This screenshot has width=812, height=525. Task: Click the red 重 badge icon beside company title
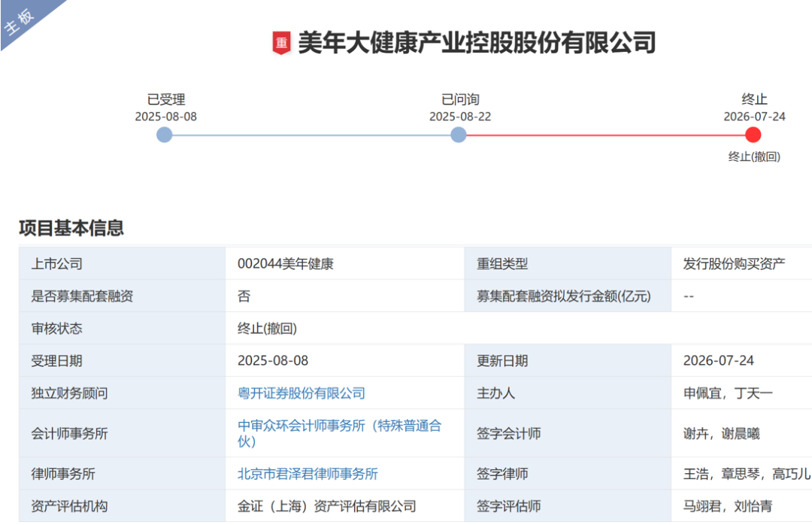[x=281, y=43]
